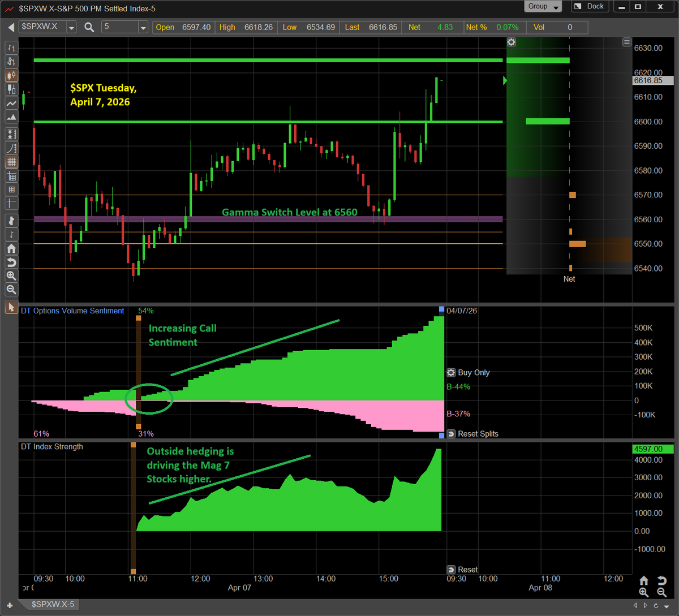Viewport: 679px width, 616px height.
Task: Click the top orange split marker at 11:00
Action: (x=138, y=319)
